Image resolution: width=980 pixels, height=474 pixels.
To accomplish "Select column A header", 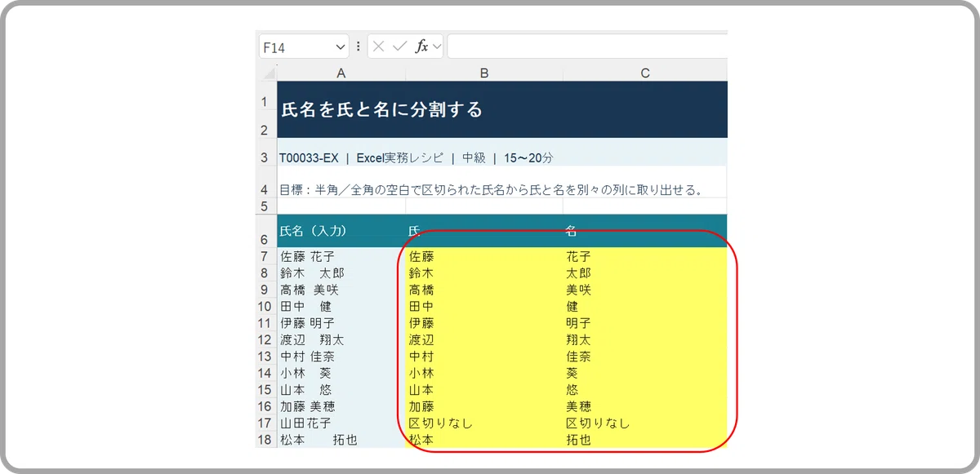I will click(341, 73).
